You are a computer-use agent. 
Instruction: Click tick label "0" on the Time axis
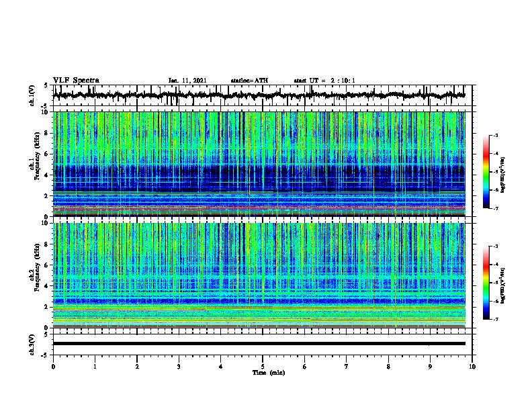tap(53, 367)
